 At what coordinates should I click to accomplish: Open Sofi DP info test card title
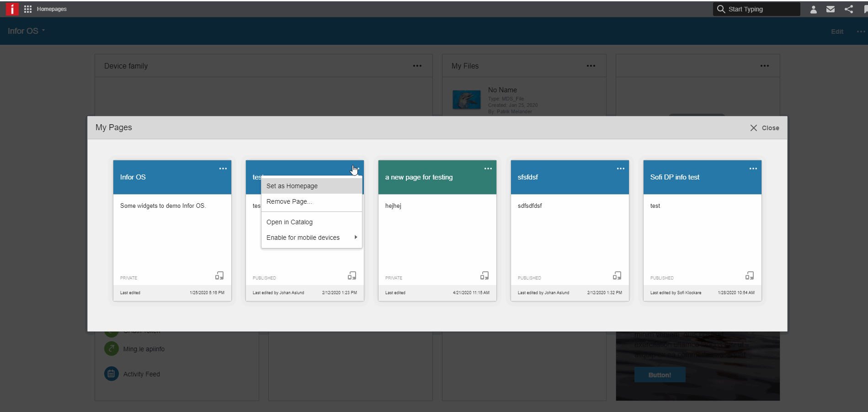(675, 177)
